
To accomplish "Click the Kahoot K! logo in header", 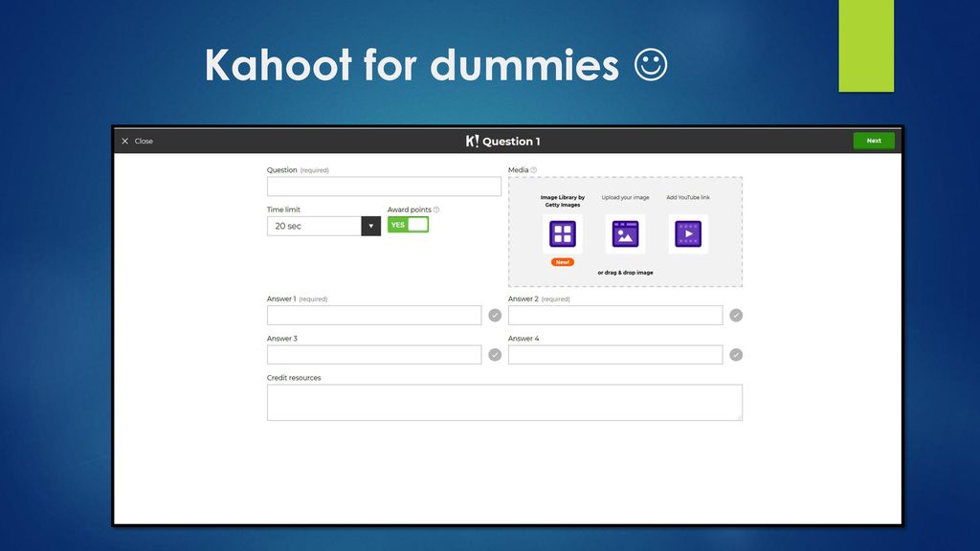I will [x=472, y=142].
